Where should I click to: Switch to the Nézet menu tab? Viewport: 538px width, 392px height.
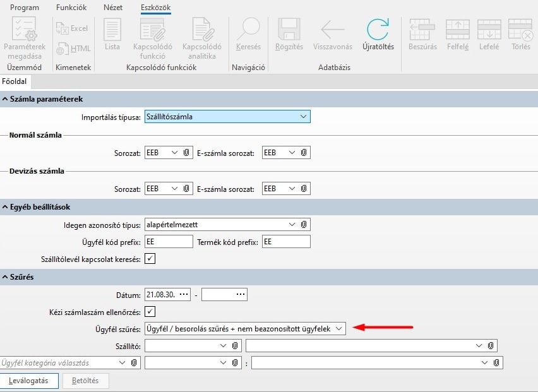coord(113,8)
